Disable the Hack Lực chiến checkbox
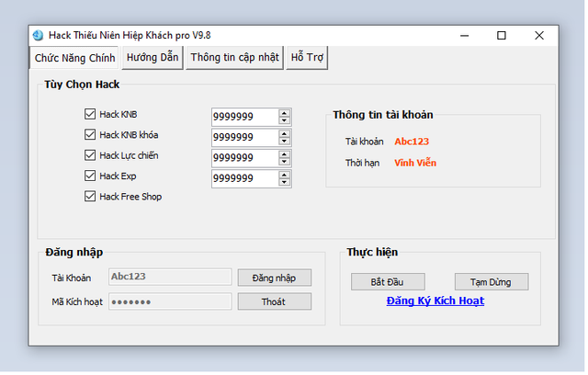The height and width of the screenshot is (375, 588). 90,155
